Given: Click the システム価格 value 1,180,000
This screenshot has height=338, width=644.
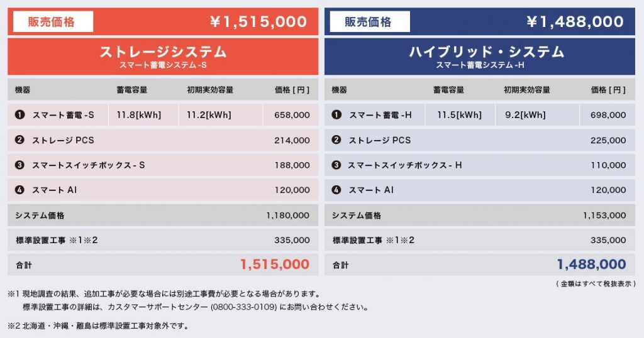Looking at the screenshot, I should [287, 215].
